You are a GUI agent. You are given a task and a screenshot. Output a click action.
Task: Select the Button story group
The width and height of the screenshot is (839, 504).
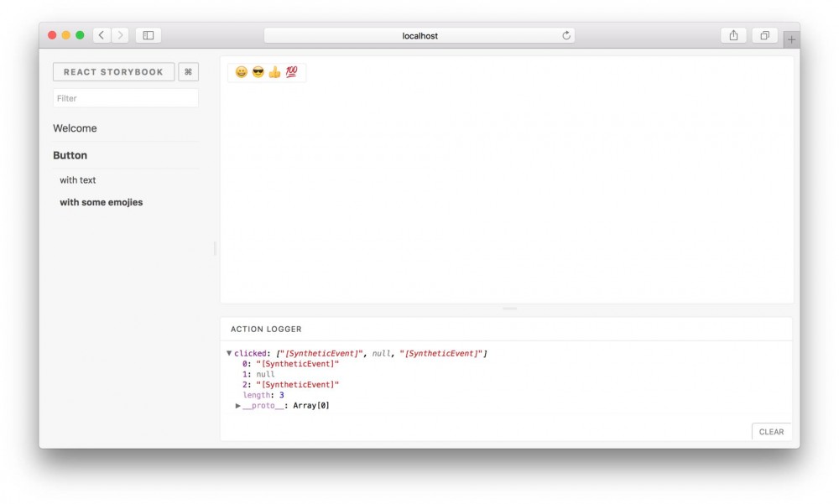point(70,155)
